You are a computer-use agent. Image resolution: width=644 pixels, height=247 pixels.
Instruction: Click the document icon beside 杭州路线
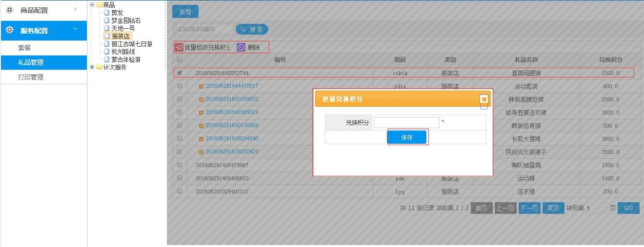coord(107,52)
